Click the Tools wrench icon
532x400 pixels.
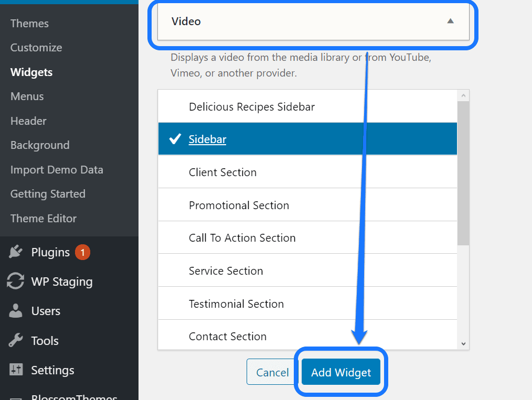(x=16, y=341)
